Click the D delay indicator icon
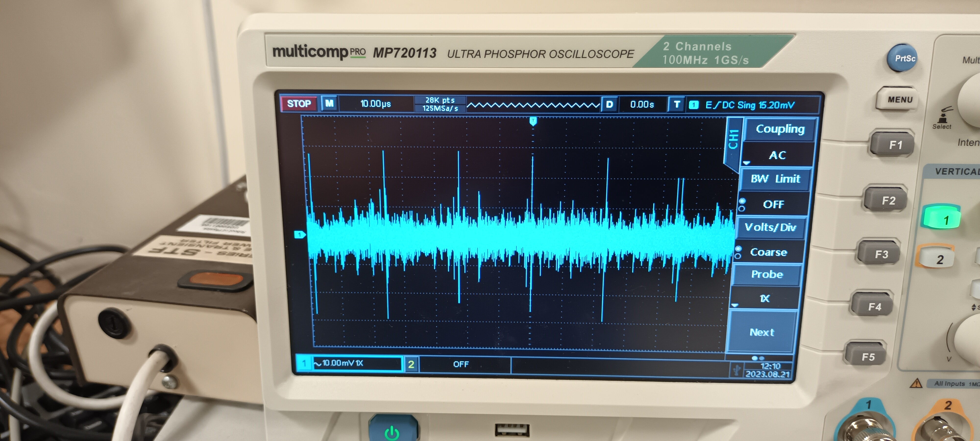 click(610, 105)
